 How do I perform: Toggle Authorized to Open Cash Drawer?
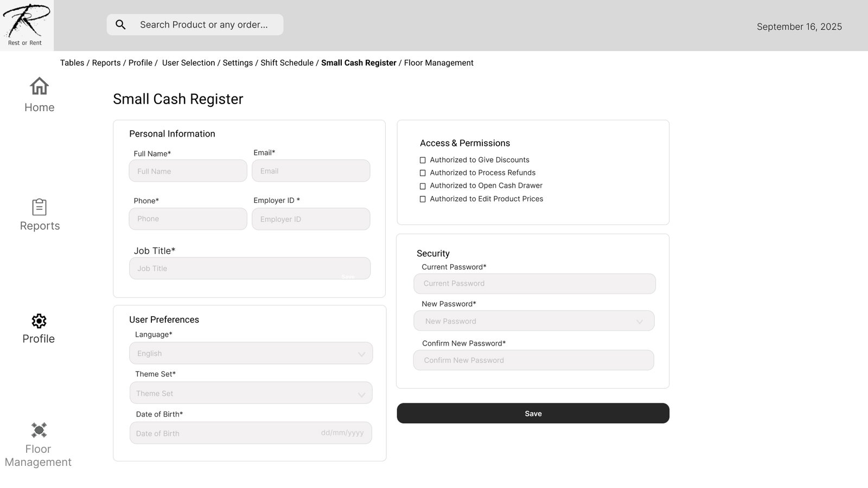pyautogui.click(x=423, y=186)
